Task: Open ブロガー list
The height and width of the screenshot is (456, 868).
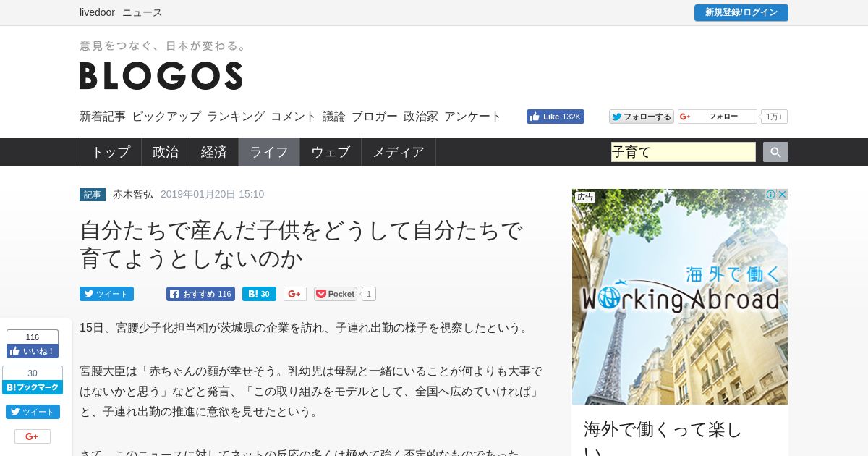Action: (x=375, y=117)
